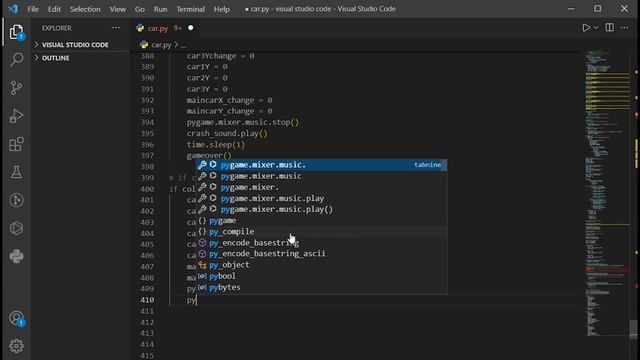Place cursor on line number 410
The height and width of the screenshot is (360, 640).
click(x=147, y=300)
